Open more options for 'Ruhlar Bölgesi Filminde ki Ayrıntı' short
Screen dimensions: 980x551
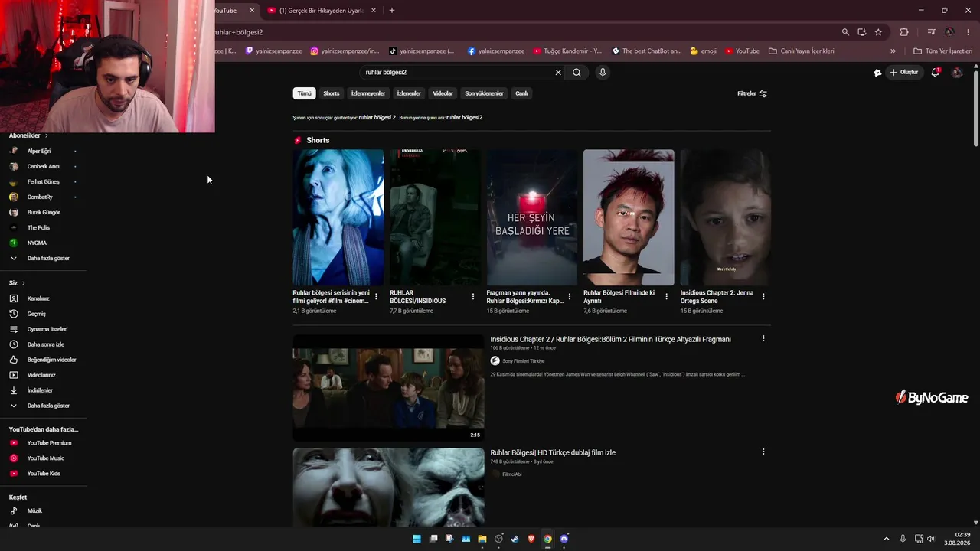point(666,296)
